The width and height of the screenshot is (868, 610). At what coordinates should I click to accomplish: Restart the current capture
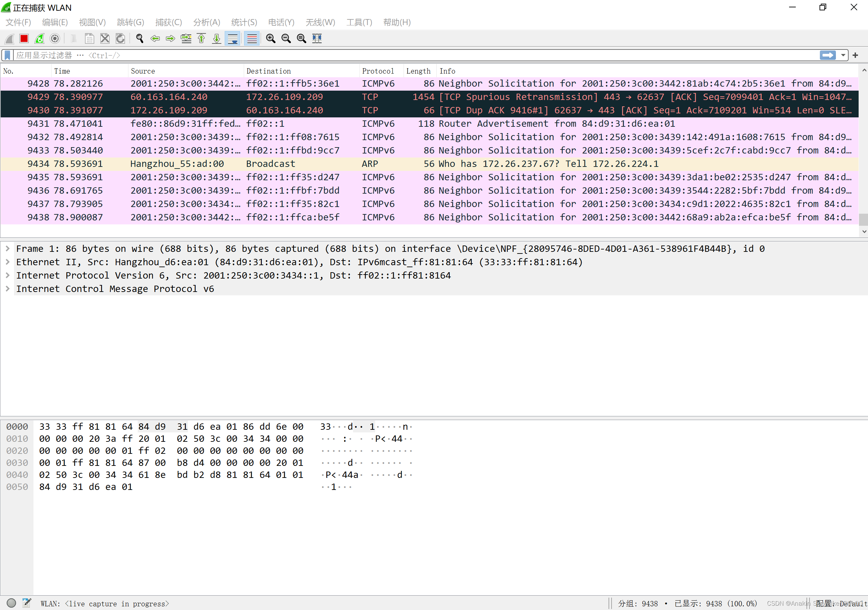(40, 38)
